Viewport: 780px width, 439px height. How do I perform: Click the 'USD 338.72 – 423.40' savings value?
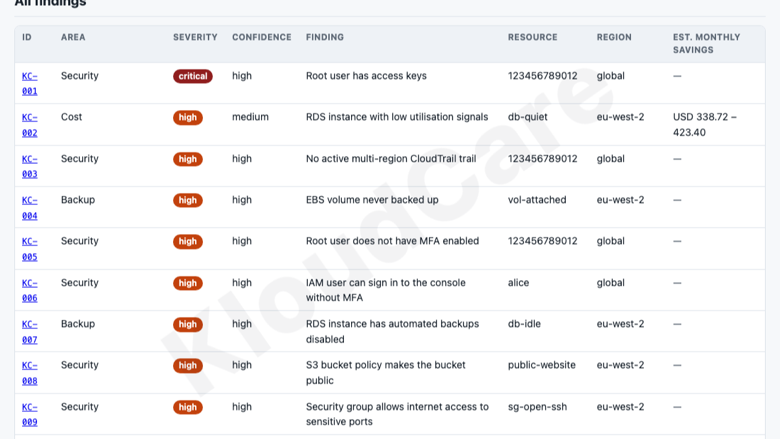click(x=705, y=124)
